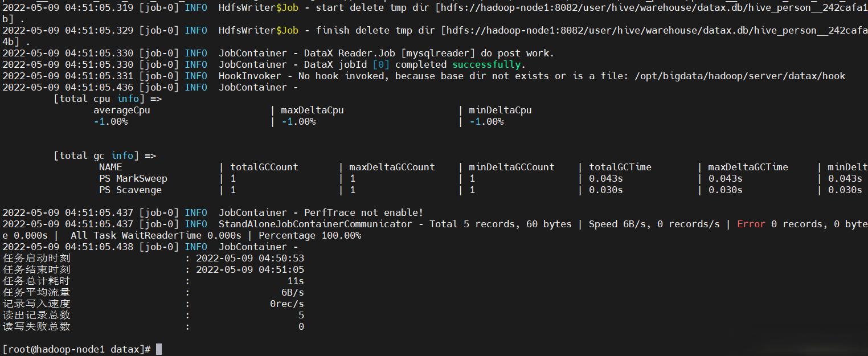Screen dimensions: 868x356
Task: Click the /opt/bigdata/hadoop/server/datax/hook path
Action: click(x=739, y=76)
